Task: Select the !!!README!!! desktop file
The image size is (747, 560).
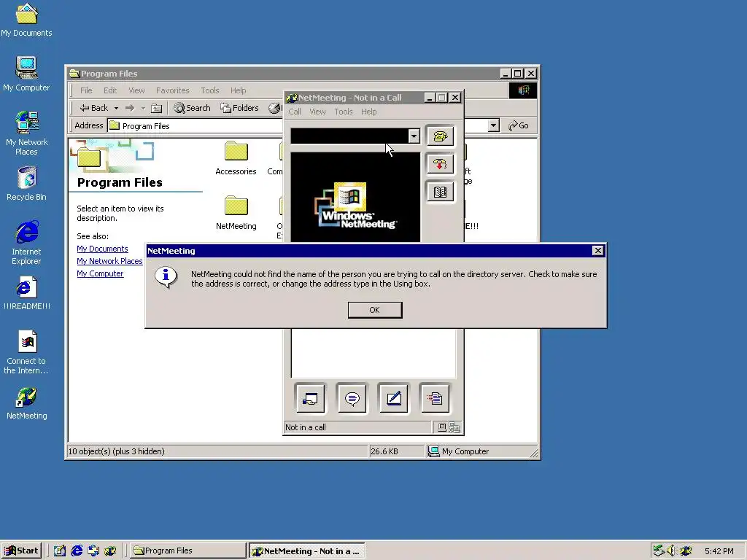Action: click(x=27, y=293)
